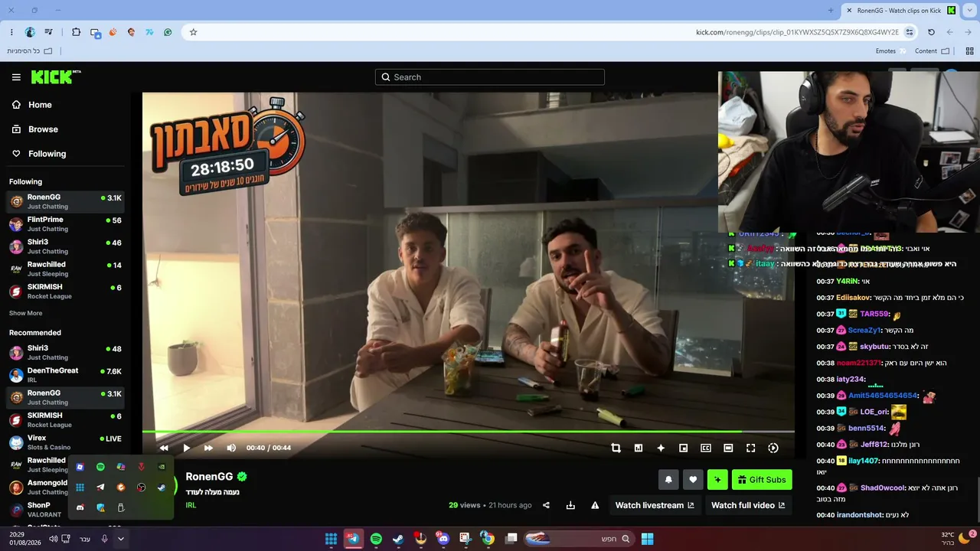Open NVIDIA icon in tray popup
Image resolution: width=980 pixels, height=551 pixels.
point(162,467)
